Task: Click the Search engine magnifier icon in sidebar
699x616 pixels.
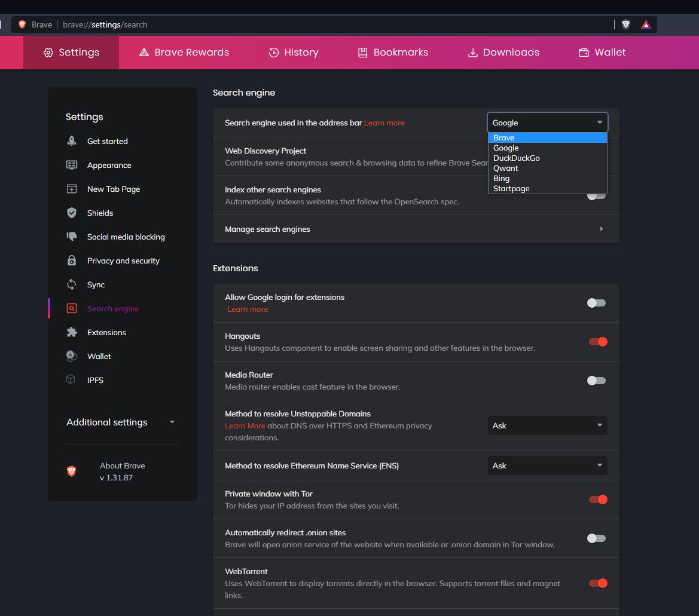Action: pos(71,308)
